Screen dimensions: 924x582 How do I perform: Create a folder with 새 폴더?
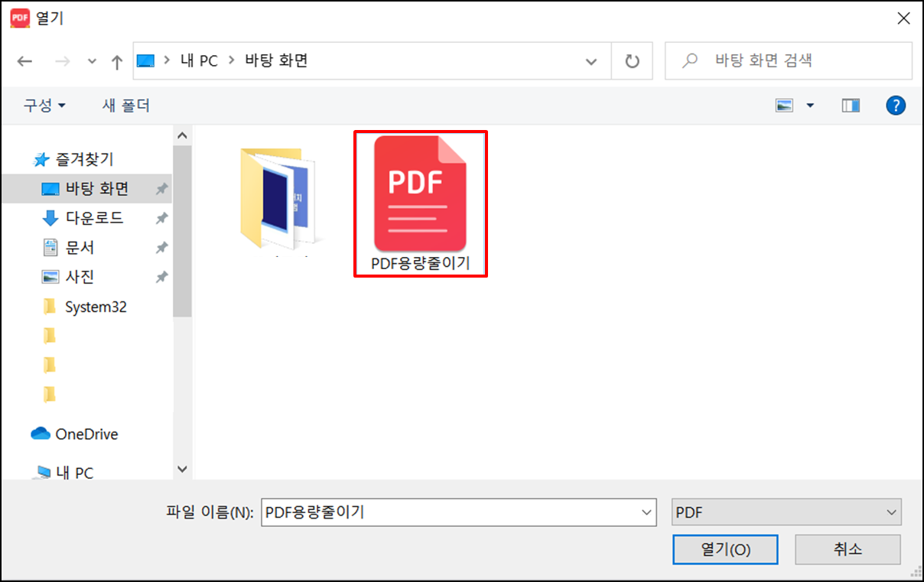[x=125, y=106]
